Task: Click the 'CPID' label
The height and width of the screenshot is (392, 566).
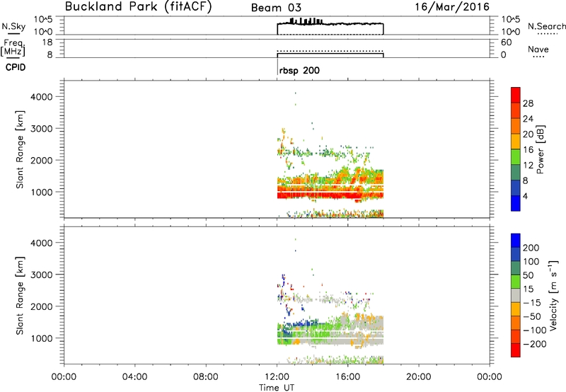Action: (16, 67)
